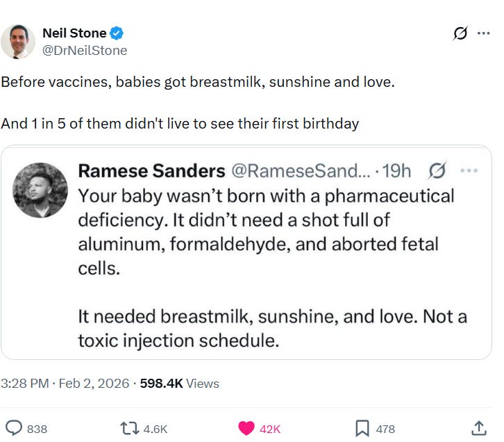Open the main post's more options menu
This screenshot has width=504, height=442.
[483, 34]
